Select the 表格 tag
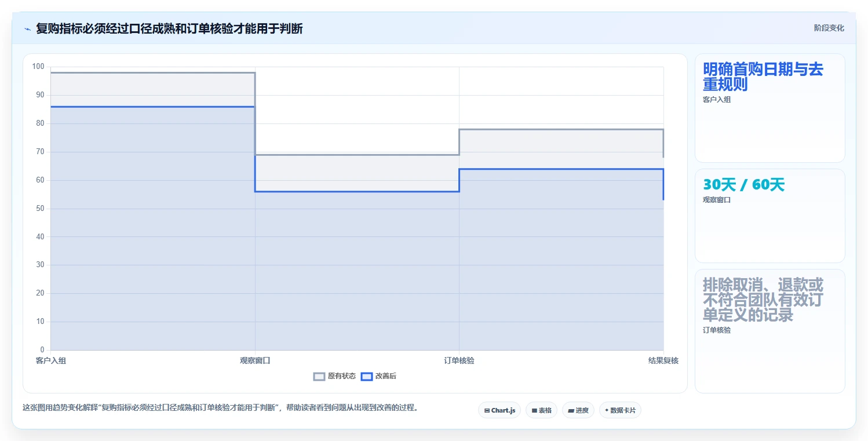The height and width of the screenshot is (441, 868). (x=541, y=410)
